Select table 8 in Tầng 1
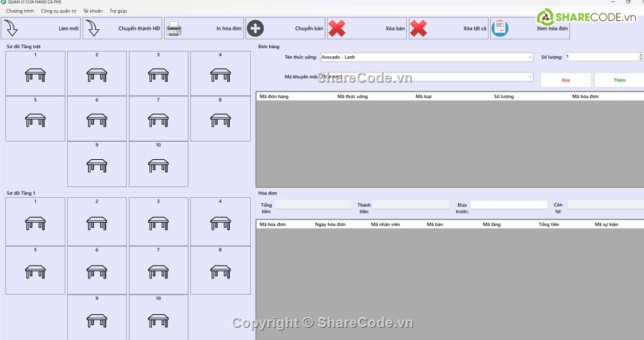The image size is (644, 340). coord(220,270)
